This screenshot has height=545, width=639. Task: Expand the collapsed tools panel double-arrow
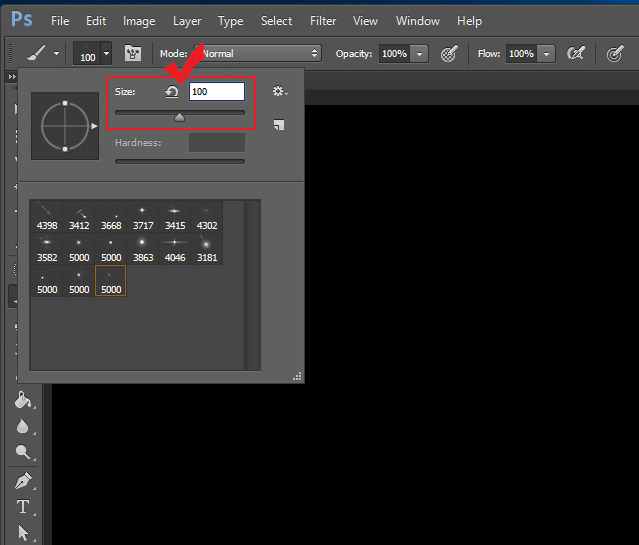pyautogui.click(x=12, y=76)
